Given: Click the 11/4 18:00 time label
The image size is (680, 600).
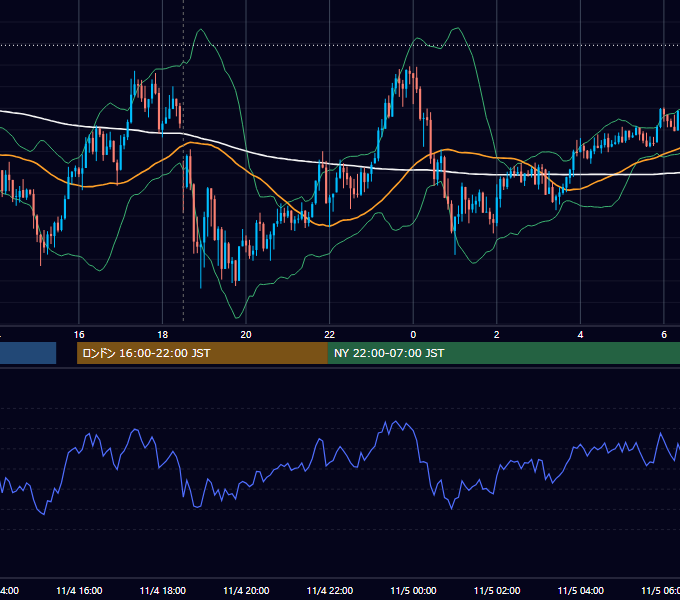Looking at the screenshot, I should click(163, 590).
